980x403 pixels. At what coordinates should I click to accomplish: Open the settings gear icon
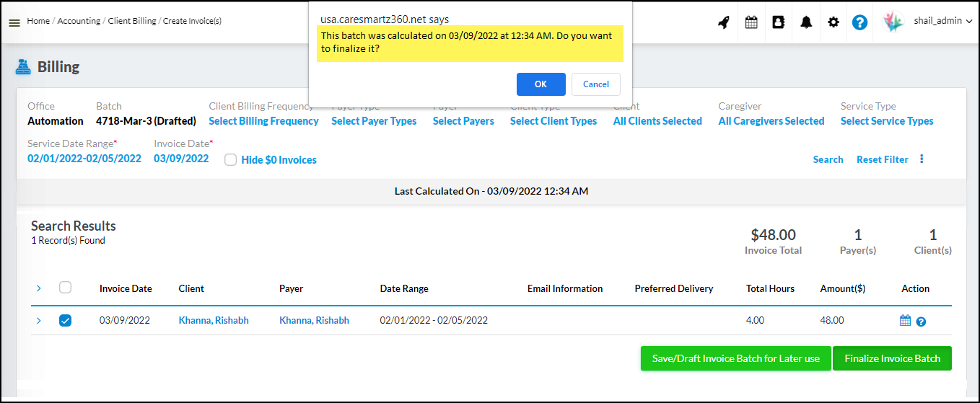(834, 22)
